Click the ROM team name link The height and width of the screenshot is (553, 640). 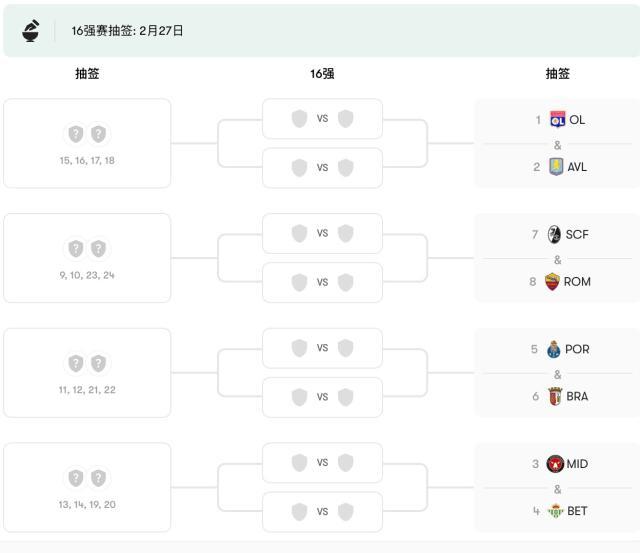[x=577, y=282]
